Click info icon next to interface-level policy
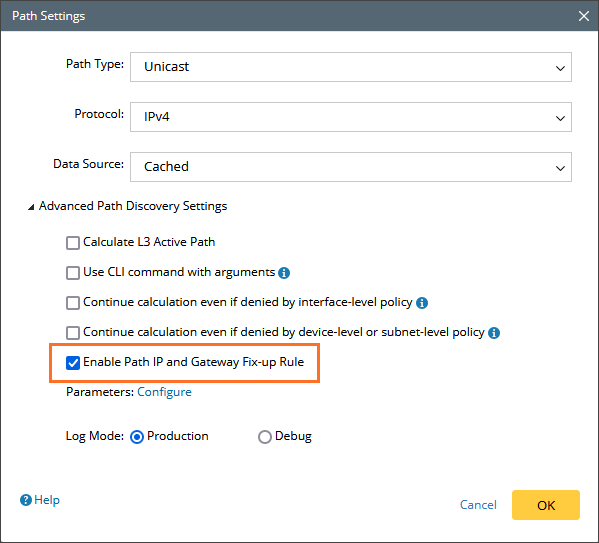 pos(422,303)
